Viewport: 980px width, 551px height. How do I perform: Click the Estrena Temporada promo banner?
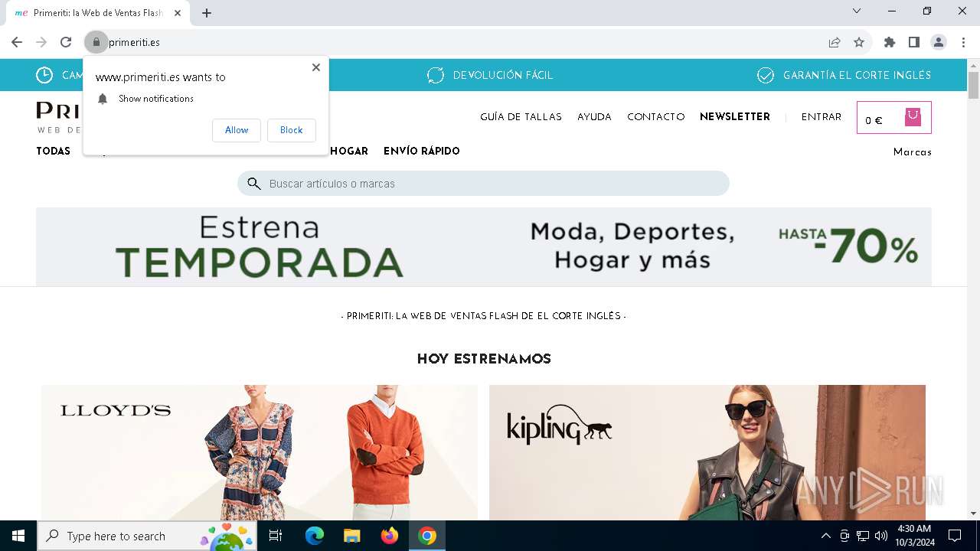pos(484,246)
